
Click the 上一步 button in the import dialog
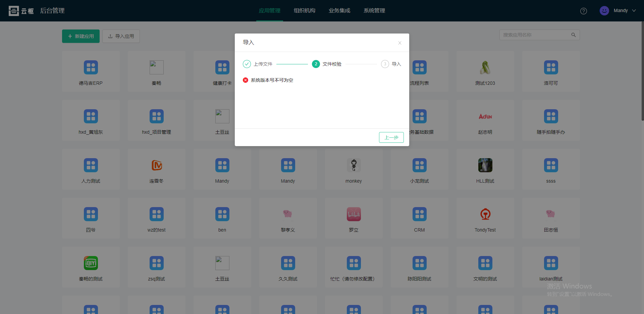(391, 137)
